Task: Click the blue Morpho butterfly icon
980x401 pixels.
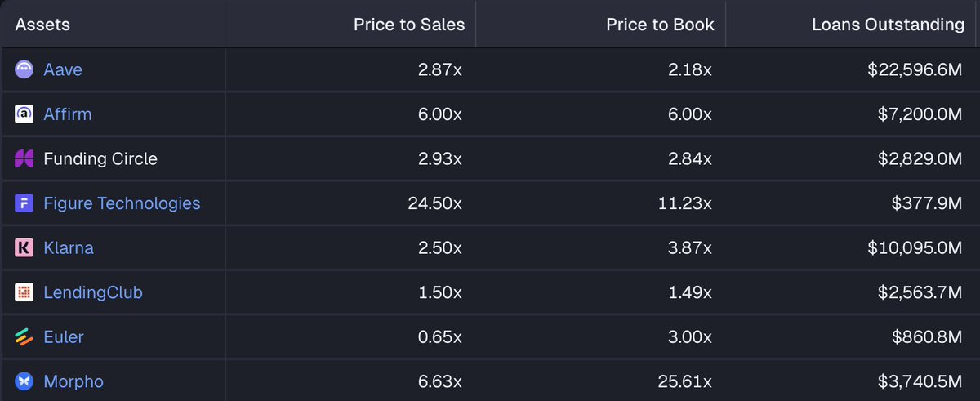Action: [24, 381]
